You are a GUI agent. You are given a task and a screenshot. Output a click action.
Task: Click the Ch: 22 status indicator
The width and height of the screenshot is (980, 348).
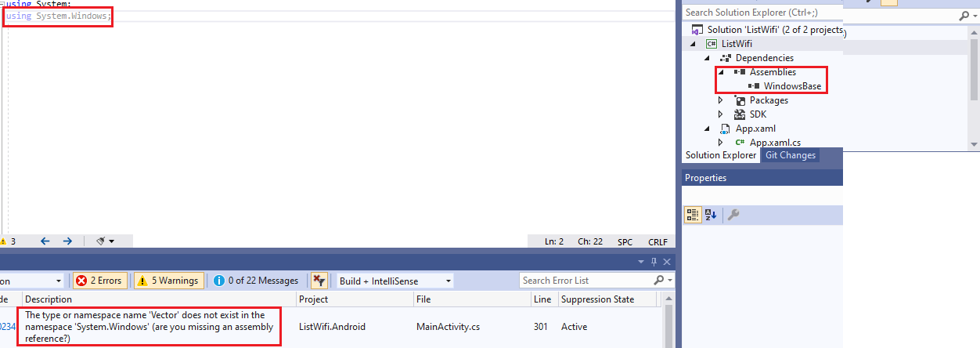[x=592, y=241]
